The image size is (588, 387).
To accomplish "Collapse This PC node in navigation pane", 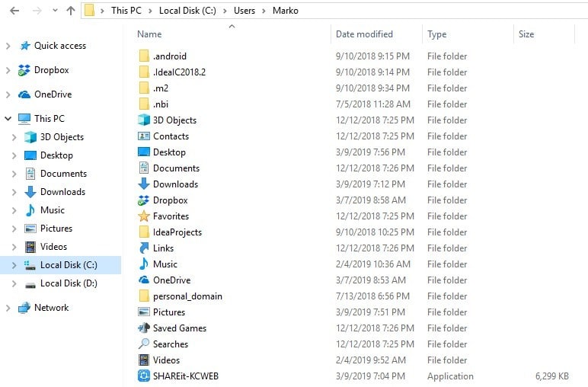I will [x=8, y=119].
